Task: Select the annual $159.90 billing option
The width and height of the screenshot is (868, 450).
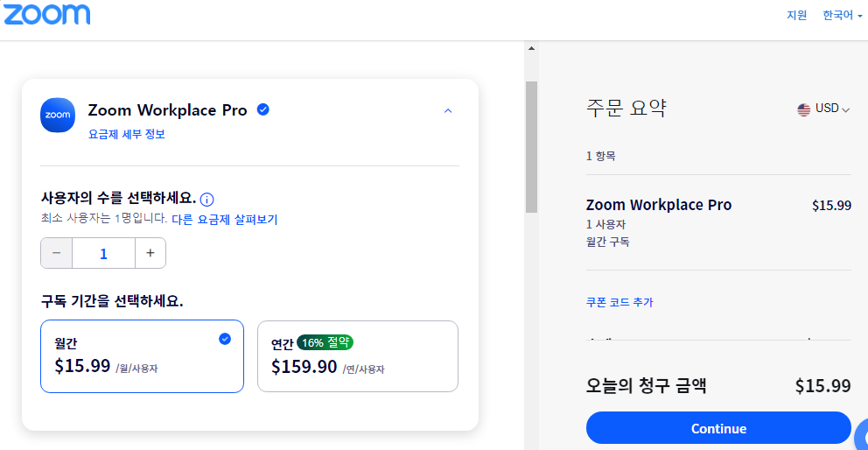Action: tap(357, 356)
